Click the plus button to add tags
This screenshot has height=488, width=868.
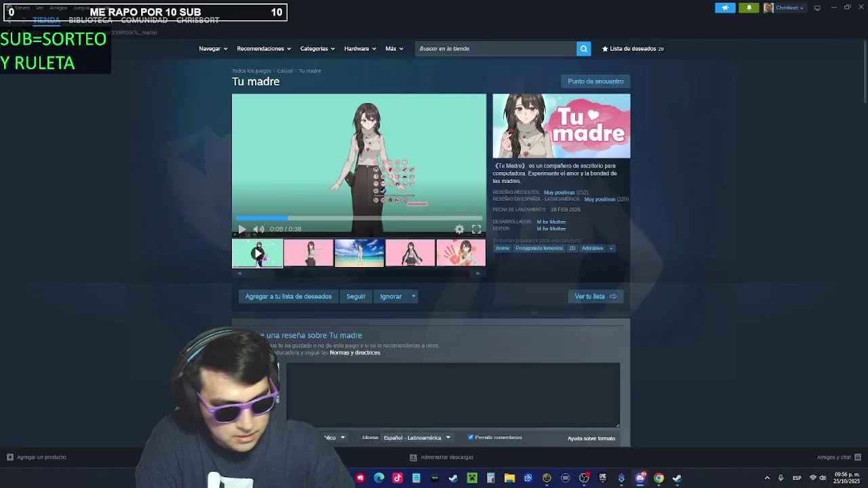point(611,248)
